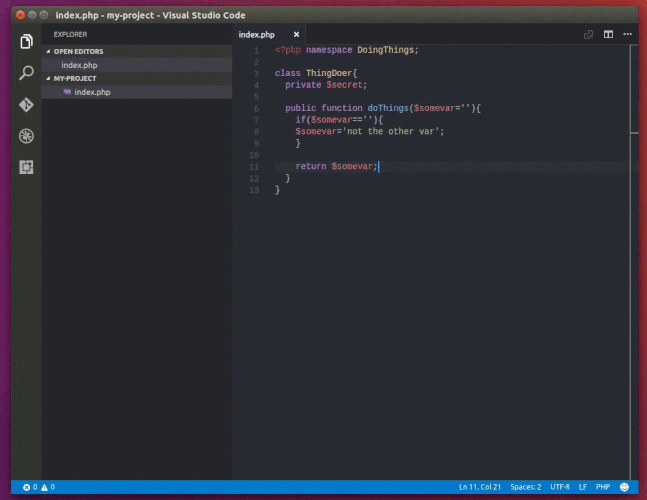Open the Debug view in activity bar

26,135
